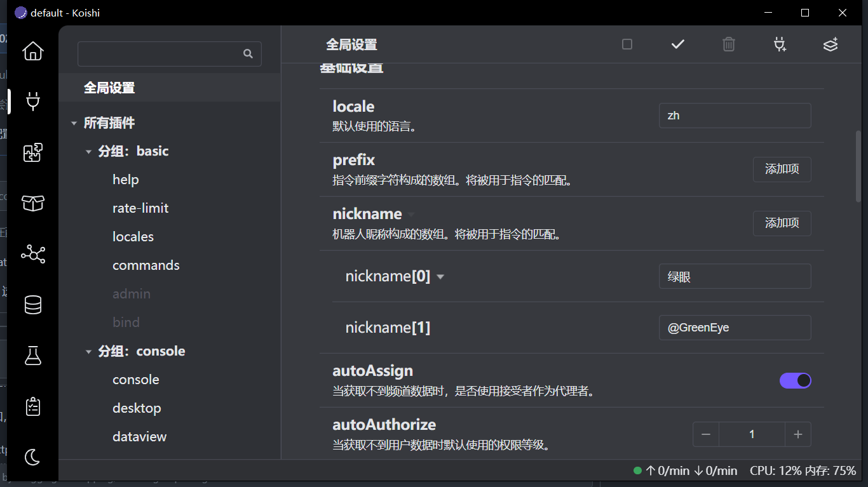Click the trash delete icon
This screenshot has height=487, width=868.
pos(729,44)
